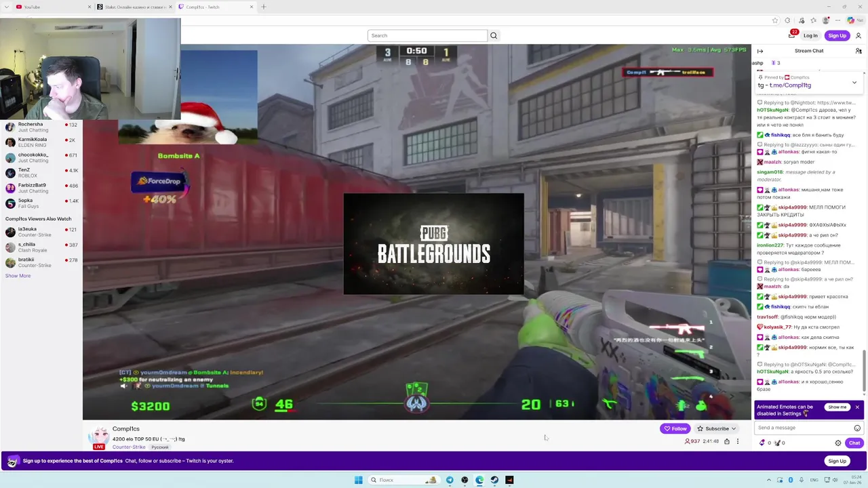Open the stream options three-dot menu
This screenshot has width=868, height=488.
[x=738, y=441]
